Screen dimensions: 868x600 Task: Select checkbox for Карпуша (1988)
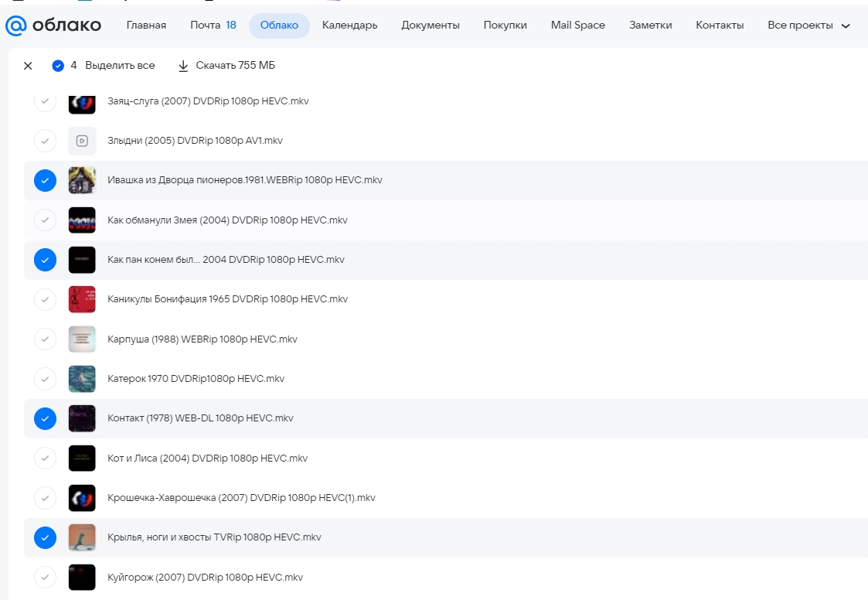[x=46, y=339]
